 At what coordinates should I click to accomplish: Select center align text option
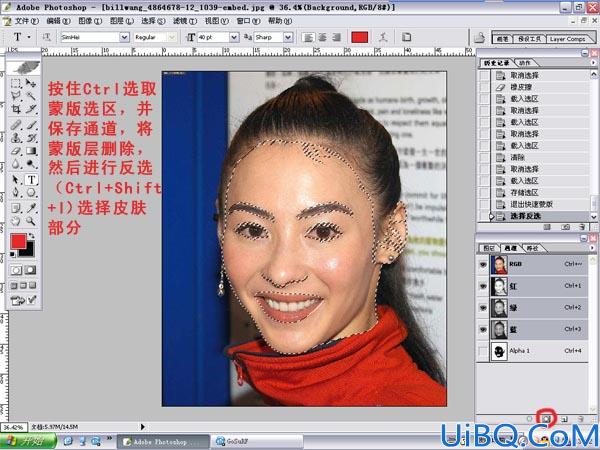click(322, 37)
